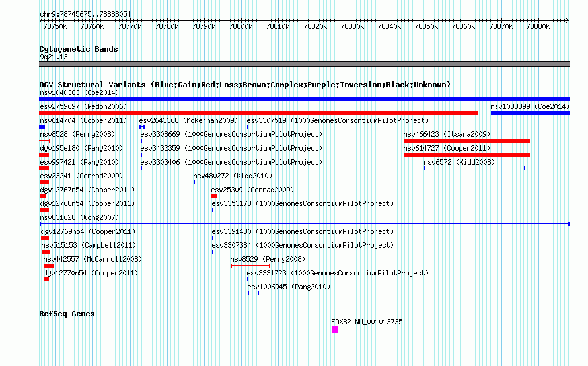Image resolution: width=588 pixels, height=366 pixels.
Task: Open nsv1038399 (Coe2014) variant label
Action: click(530, 106)
